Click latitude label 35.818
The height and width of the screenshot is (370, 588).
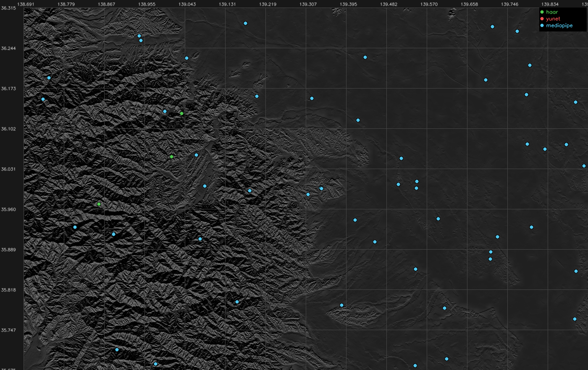[8, 290]
